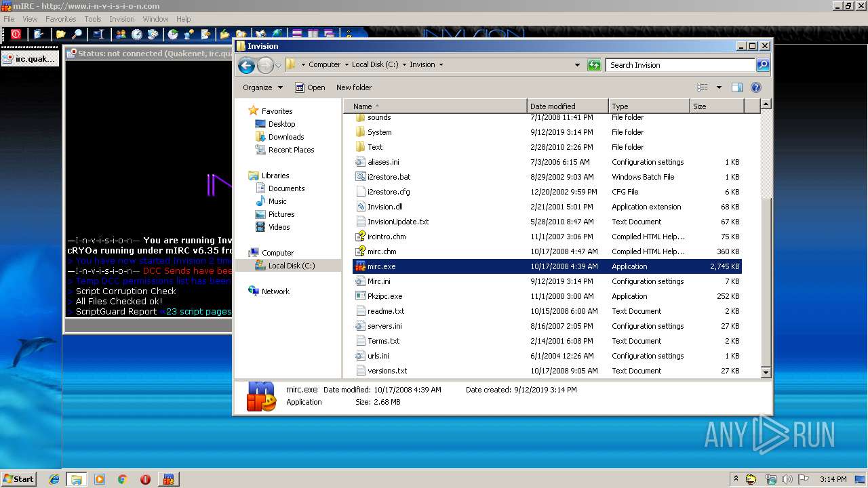This screenshot has width=868, height=488.
Task: Open the Tools menu in mIRC
Action: [93, 19]
